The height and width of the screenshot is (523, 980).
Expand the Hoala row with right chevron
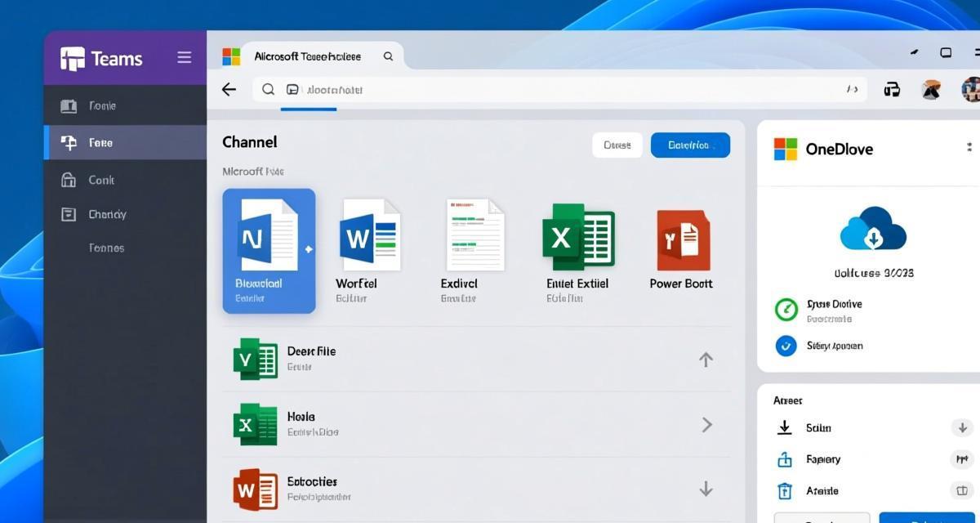(707, 424)
